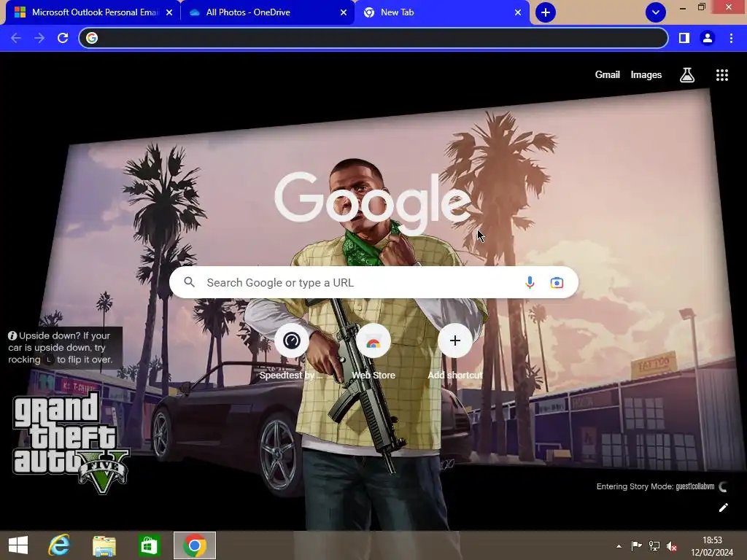Screen dimensions: 747x560
Task: Click the magnifier icon in search box
Action: click(x=190, y=282)
